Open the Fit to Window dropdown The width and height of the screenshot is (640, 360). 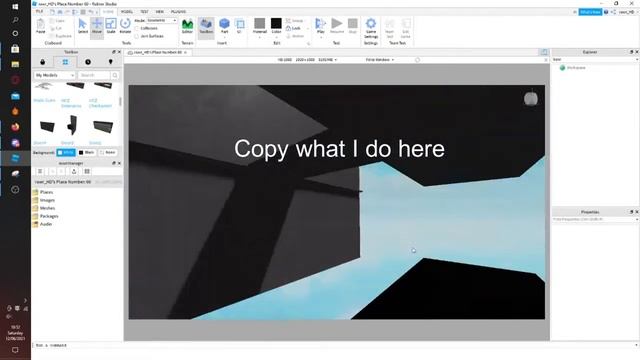380,60
